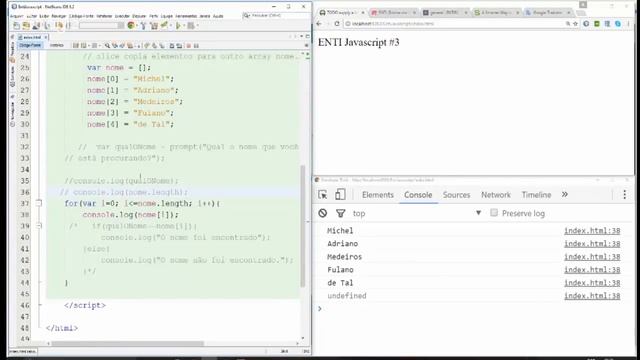Click the editor horizontal scrollbar thumb
Image resolution: width=640 pixels, height=360 pixels.
click(127, 343)
